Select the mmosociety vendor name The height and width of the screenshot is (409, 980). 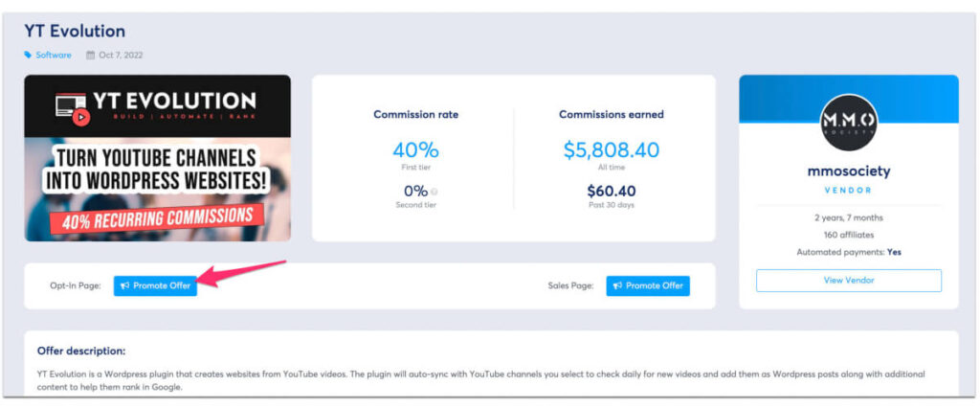point(848,172)
